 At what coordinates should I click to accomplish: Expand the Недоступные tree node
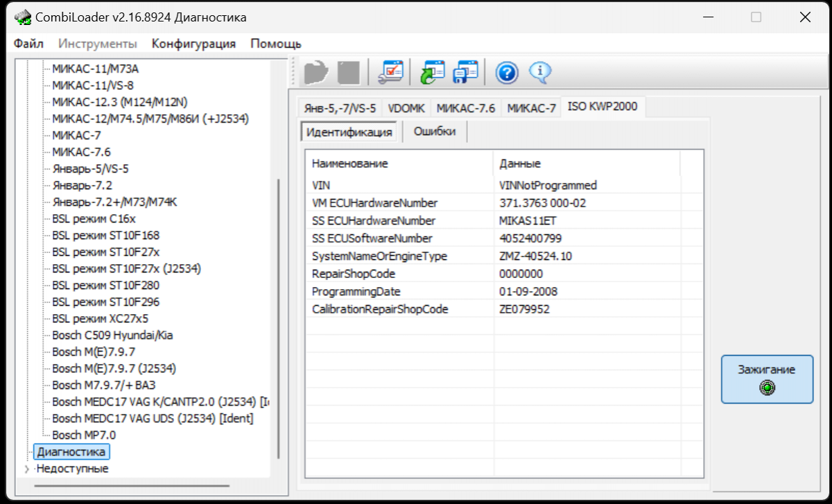point(27,469)
